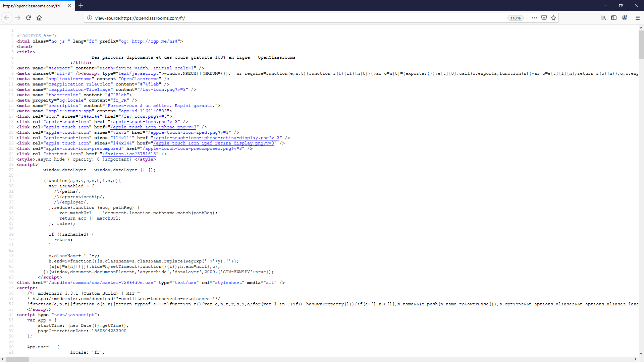Click the horizontal scrollbar right arrow
This screenshot has height=362, width=644.
635,359
